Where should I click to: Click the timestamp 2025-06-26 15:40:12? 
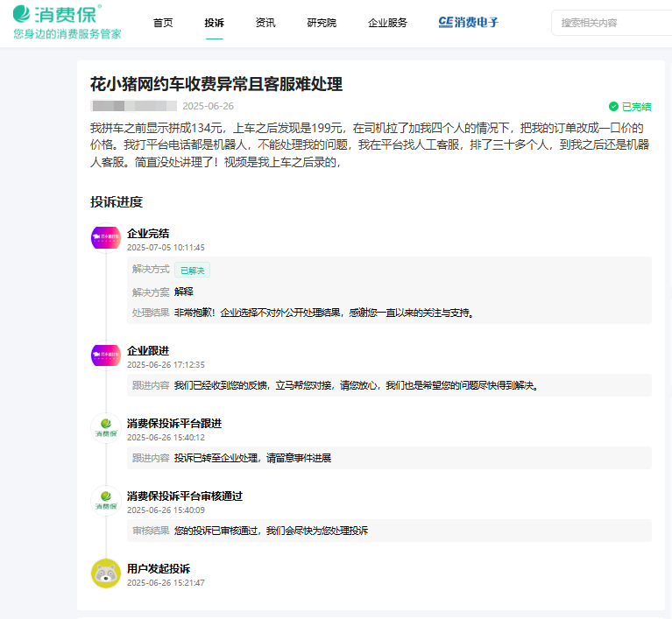[166, 438]
